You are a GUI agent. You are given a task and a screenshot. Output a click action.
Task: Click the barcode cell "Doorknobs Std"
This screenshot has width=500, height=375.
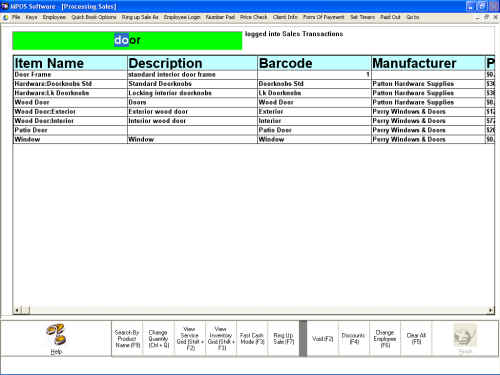(x=314, y=84)
